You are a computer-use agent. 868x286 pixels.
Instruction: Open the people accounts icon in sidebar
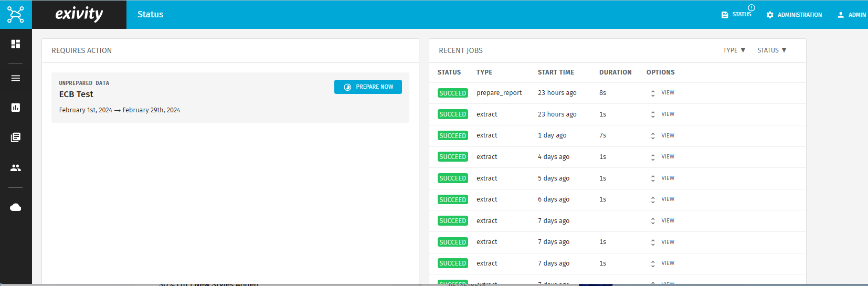tap(16, 168)
